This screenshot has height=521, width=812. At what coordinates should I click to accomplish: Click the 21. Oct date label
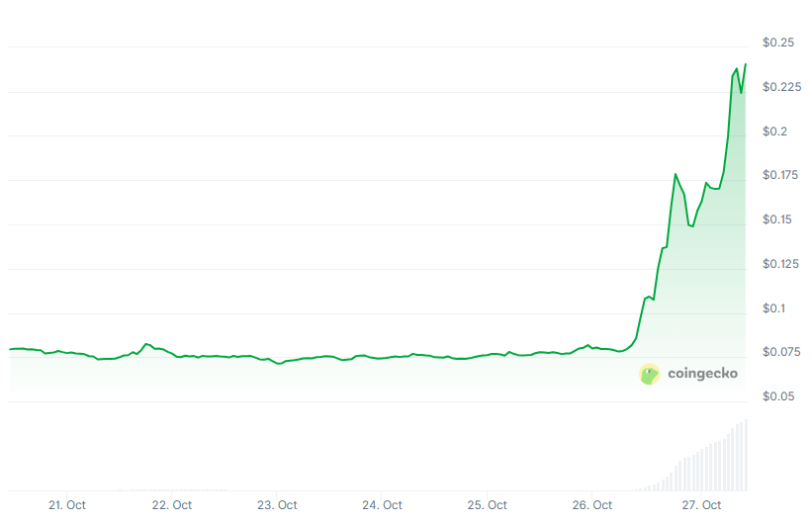point(67,505)
